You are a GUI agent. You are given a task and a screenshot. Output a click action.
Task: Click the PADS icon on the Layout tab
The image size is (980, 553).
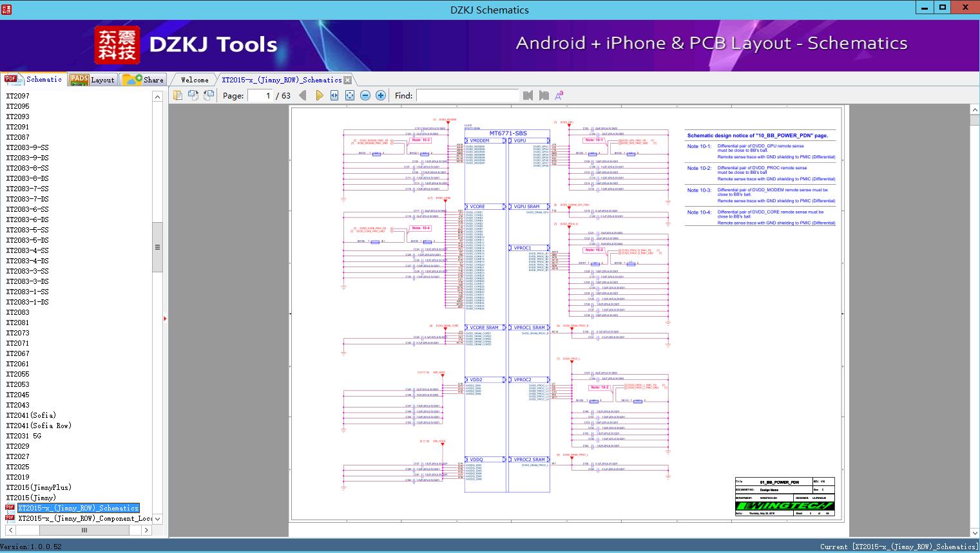click(x=79, y=80)
